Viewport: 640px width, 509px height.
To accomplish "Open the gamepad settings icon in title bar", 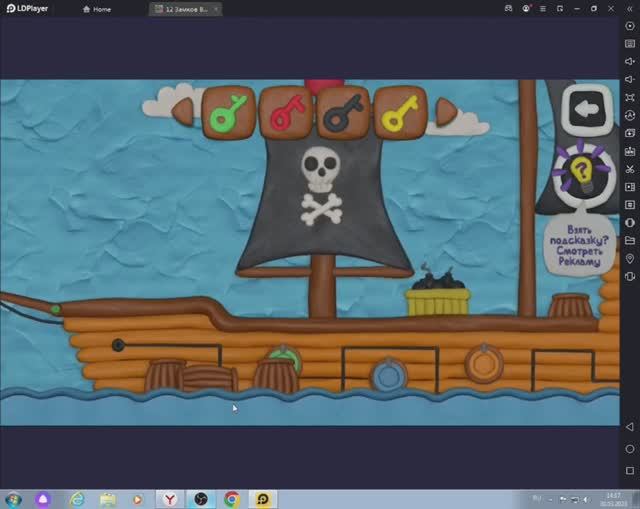I will click(x=508, y=8).
